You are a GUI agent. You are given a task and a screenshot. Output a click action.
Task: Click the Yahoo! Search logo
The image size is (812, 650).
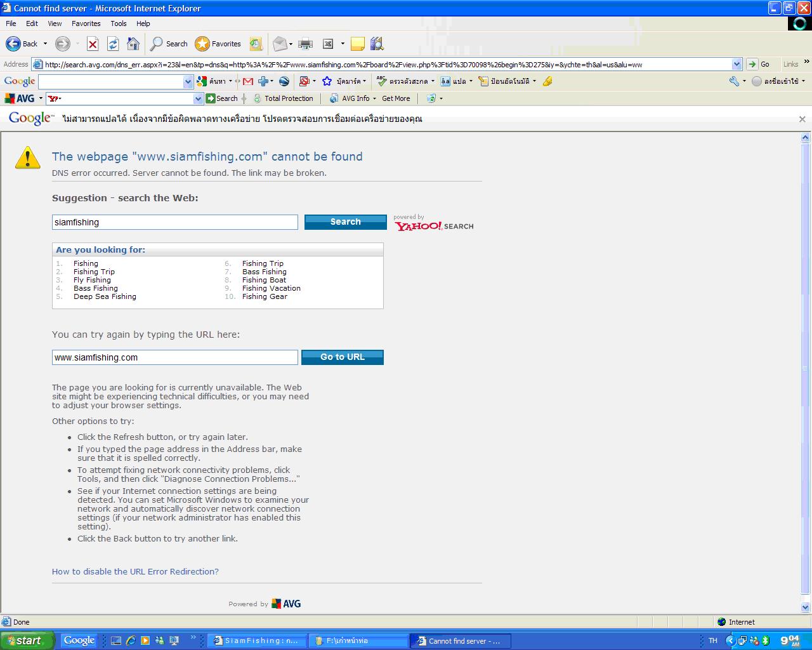click(x=434, y=223)
